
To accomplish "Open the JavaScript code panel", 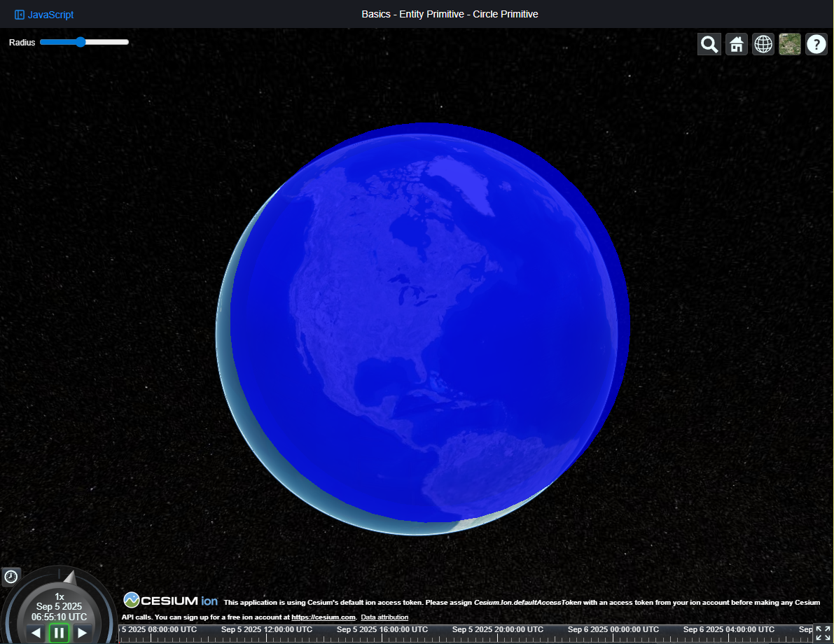I will pyautogui.click(x=43, y=15).
